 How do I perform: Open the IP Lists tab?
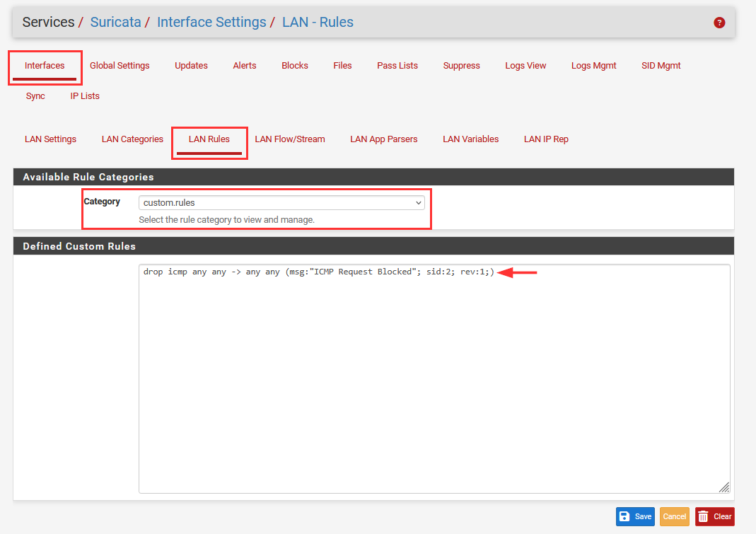pyautogui.click(x=85, y=96)
